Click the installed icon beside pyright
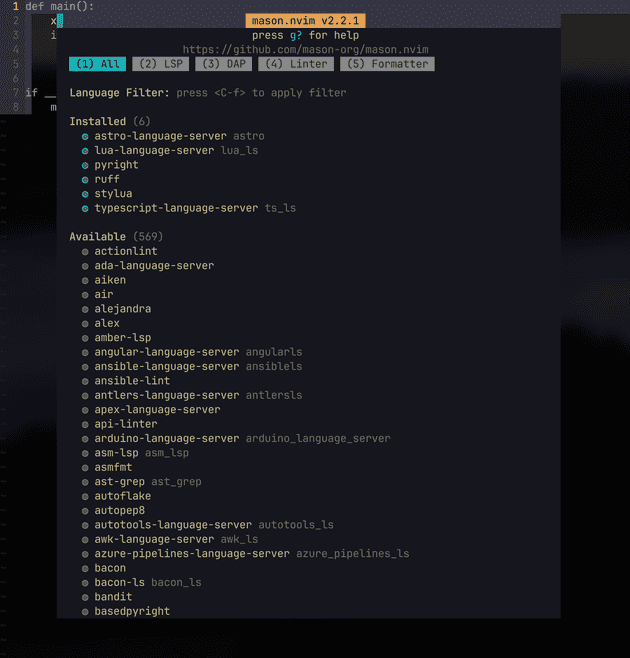This screenshot has width=630, height=658. point(86,165)
